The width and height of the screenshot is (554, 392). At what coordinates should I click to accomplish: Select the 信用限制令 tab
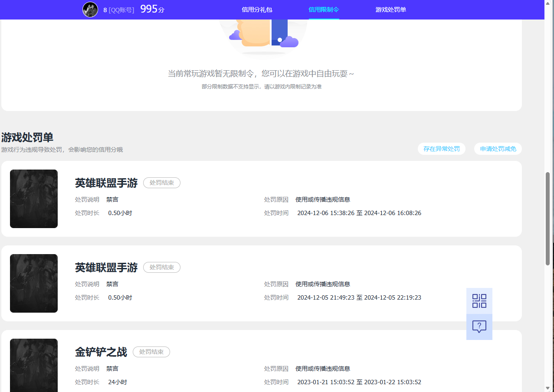click(x=324, y=10)
